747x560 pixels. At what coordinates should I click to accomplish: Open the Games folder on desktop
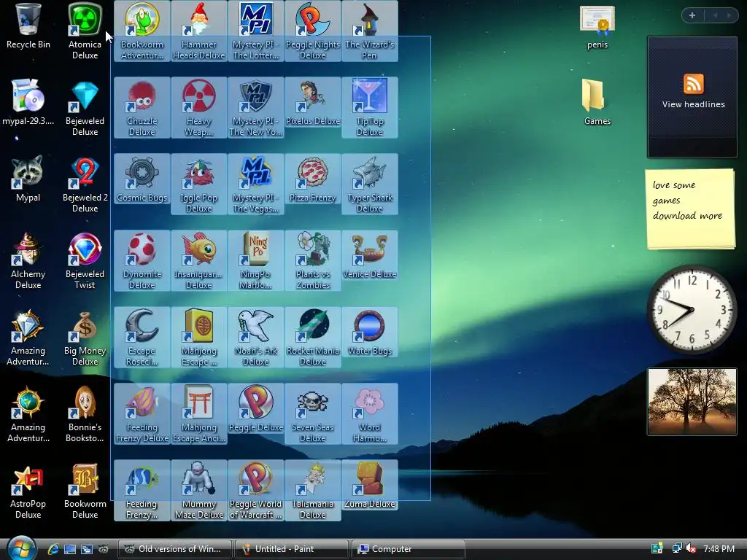pyautogui.click(x=597, y=102)
